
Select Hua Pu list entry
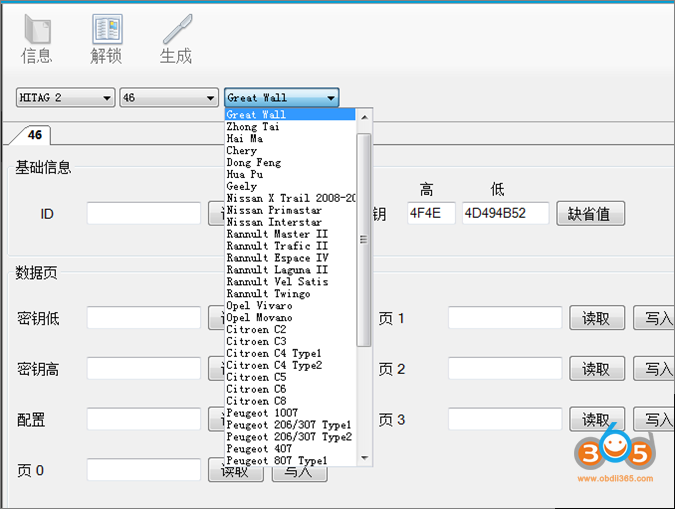click(x=290, y=174)
